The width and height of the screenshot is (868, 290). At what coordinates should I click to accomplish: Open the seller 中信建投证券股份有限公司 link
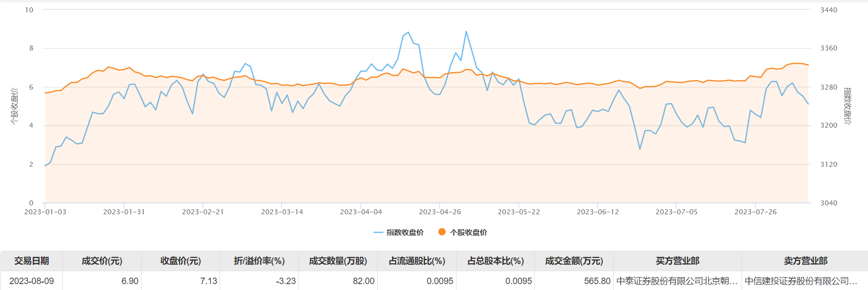(x=801, y=281)
